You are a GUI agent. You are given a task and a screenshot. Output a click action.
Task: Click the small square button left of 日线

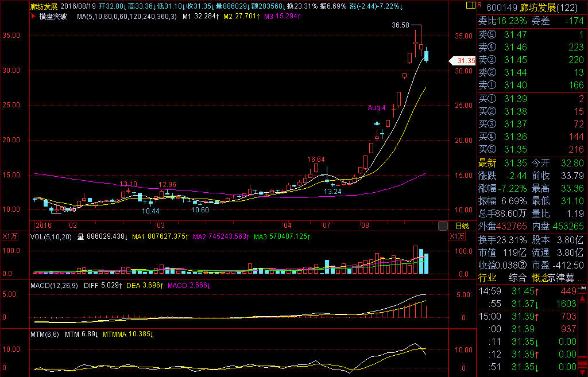(442, 226)
